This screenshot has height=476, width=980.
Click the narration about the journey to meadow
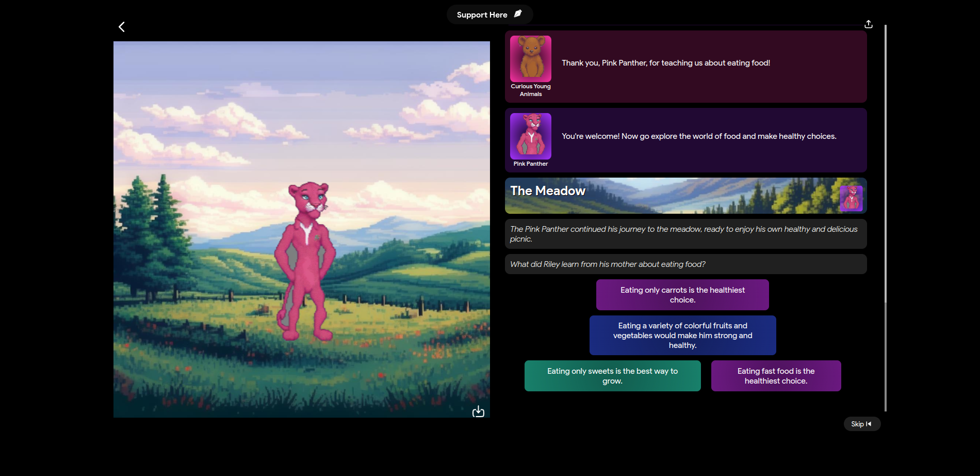685,234
